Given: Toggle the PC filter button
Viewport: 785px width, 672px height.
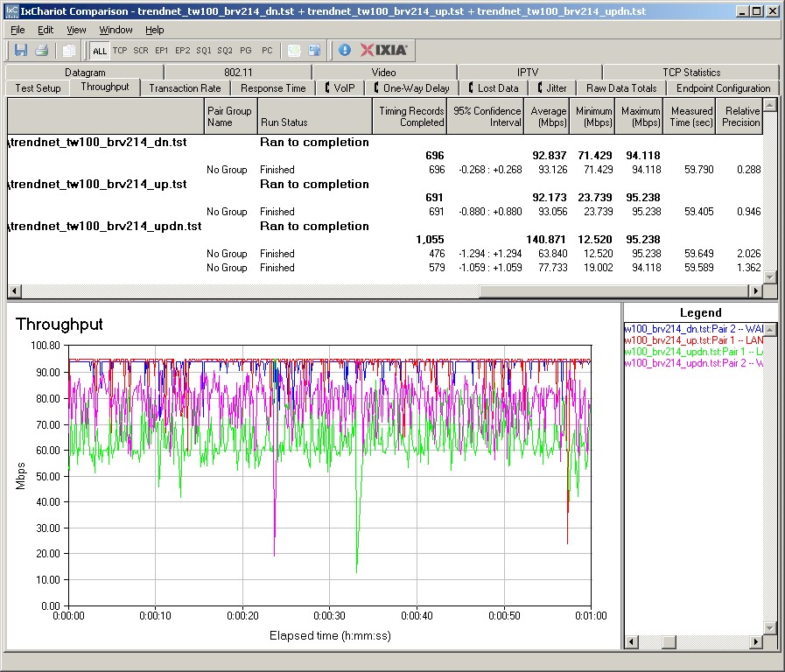Looking at the screenshot, I should pyautogui.click(x=267, y=50).
